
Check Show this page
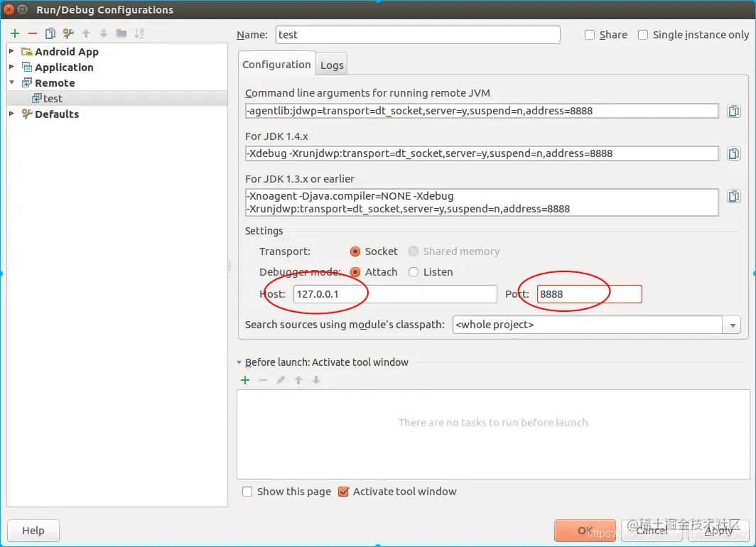[x=247, y=492]
